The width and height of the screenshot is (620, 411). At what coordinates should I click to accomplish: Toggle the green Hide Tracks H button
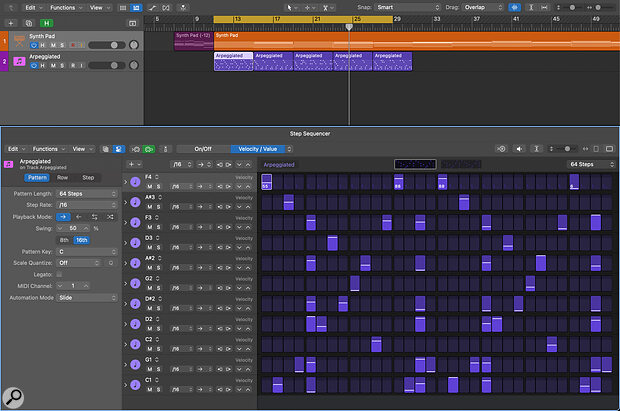[46, 23]
